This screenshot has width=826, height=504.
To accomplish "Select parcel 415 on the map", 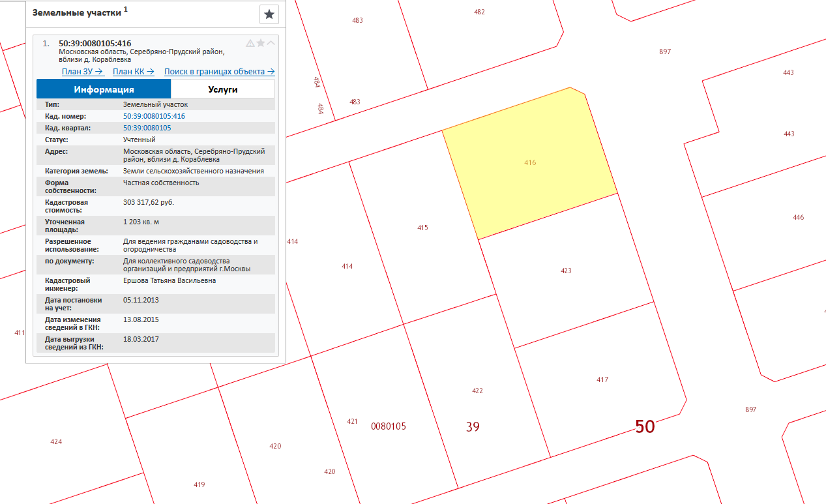I will point(422,228).
